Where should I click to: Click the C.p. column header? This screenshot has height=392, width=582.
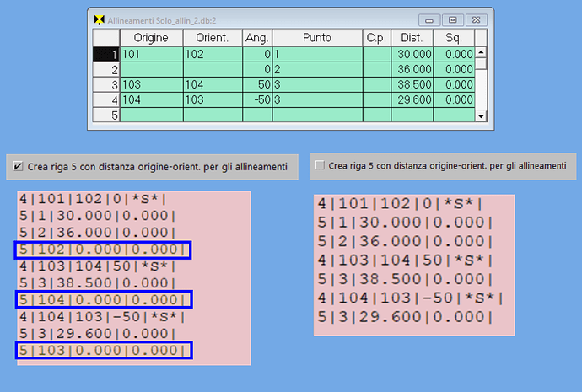(x=377, y=38)
